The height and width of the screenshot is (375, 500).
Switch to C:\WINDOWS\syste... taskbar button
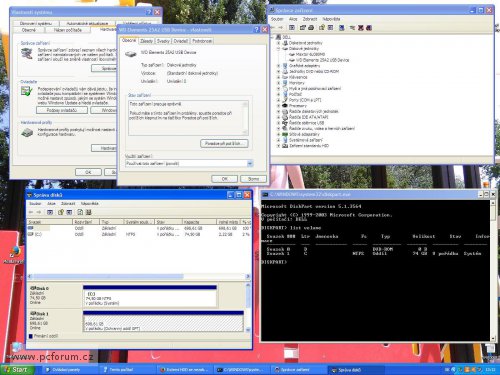point(241,370)
